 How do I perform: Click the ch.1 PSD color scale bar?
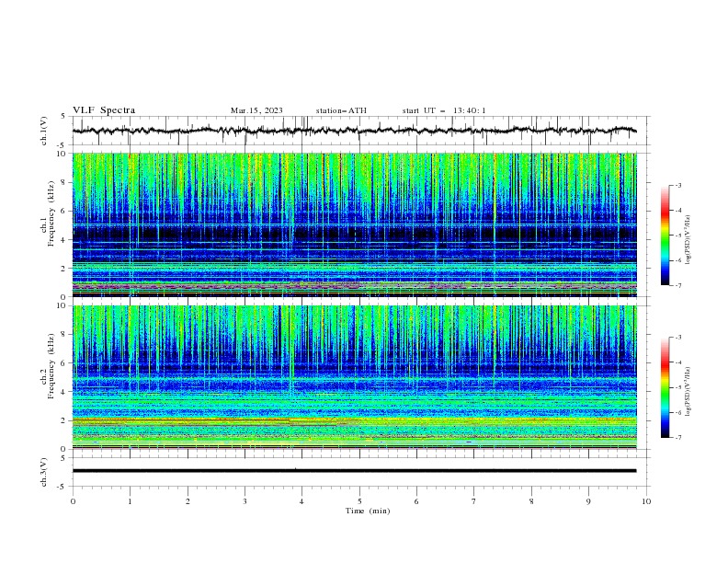665,236
